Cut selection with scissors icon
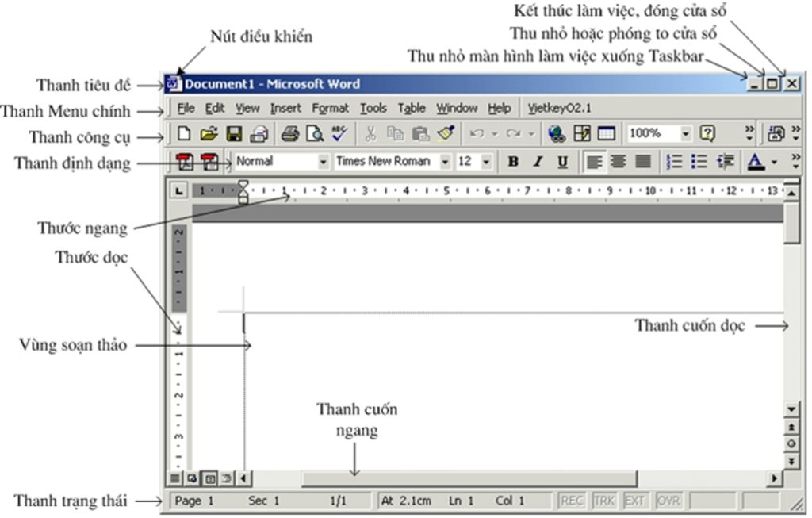Screen dimensions: 812x518 point(370,133)
